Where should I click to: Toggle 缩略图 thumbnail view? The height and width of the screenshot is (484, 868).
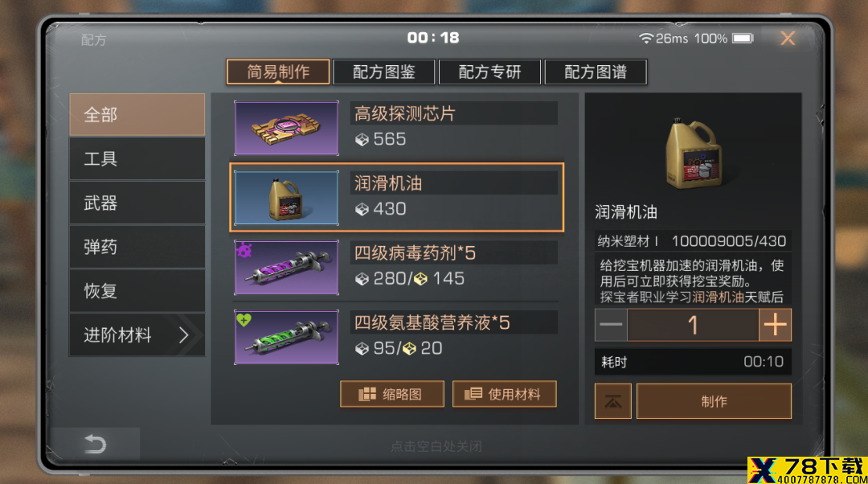click(x=392, y=394)
